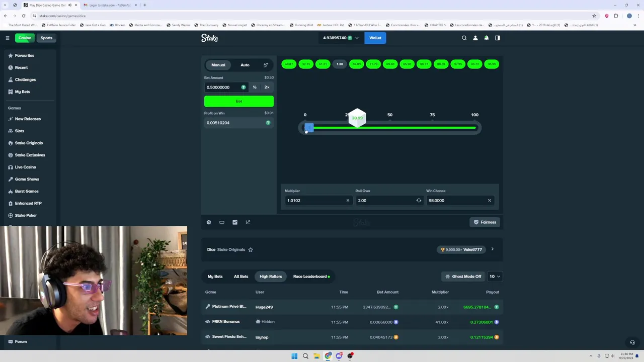Open game settings gear icon

tap(209, 222)
